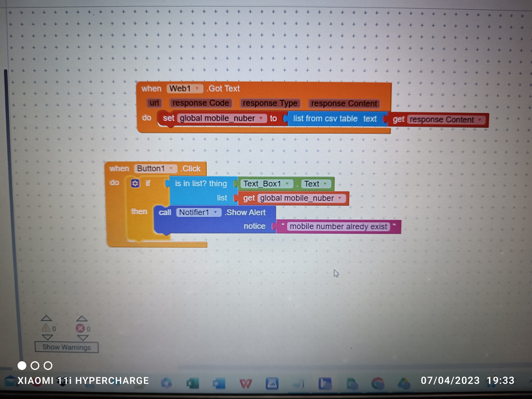Open the if block mutator gear icon
The width and height of the screenshot is (532, 399).
135,184
